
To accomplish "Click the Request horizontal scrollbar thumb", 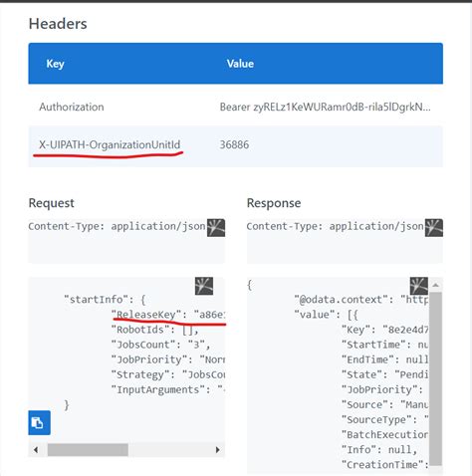I will 88,450.
